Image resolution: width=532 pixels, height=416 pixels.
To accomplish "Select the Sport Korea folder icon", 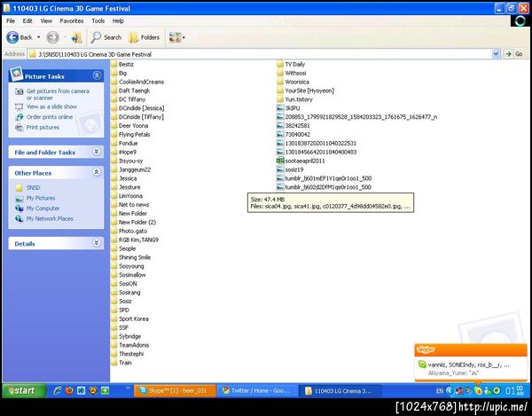I will (113, 319).
